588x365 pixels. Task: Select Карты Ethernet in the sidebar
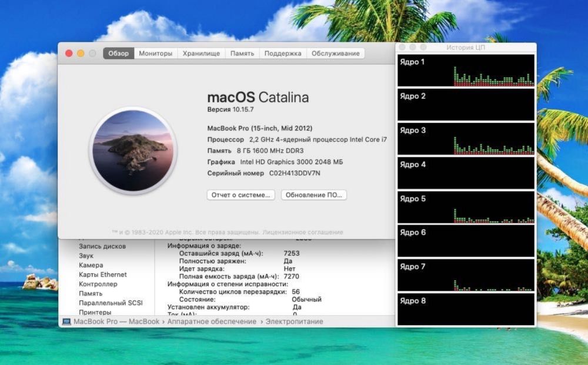coord(103,274)
